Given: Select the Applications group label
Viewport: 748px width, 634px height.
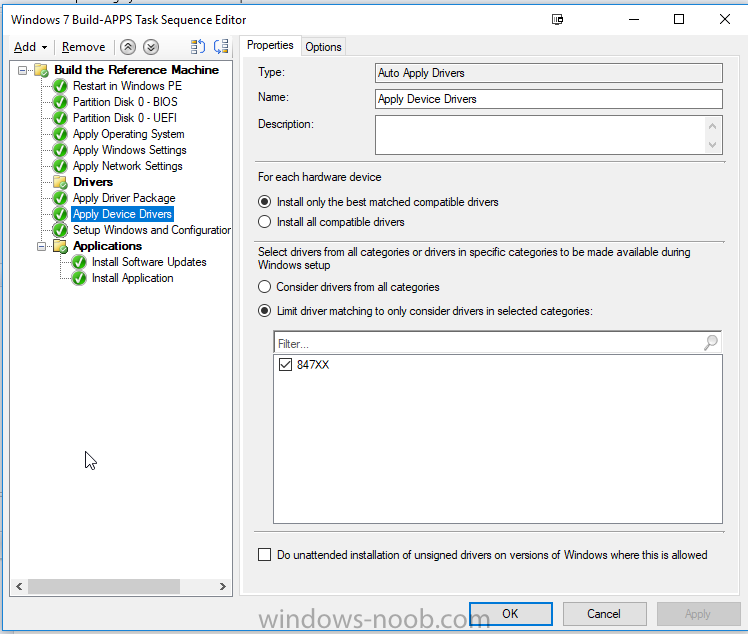Looking at the screenshot, I should (107, 246).
